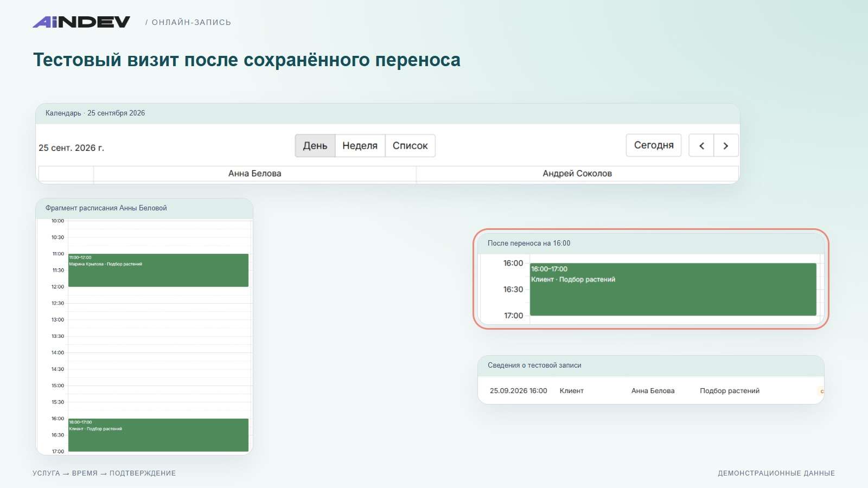Click the date label 25 сент. 2026 г.

click(71, 148)
